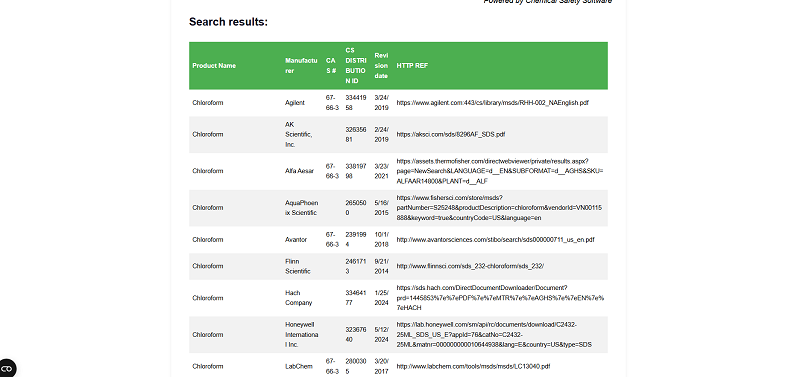Click distribution ID 2391994 in Avantor row
This screenshot has width=800, height=377.
pos(356,240)
